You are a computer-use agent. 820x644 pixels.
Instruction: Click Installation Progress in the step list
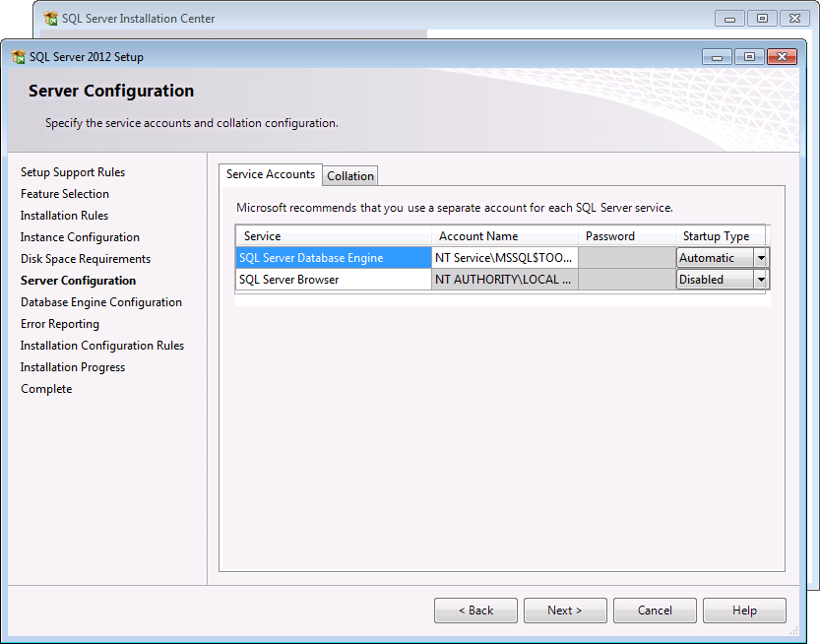pyautogui.click(x=73, y=367)
